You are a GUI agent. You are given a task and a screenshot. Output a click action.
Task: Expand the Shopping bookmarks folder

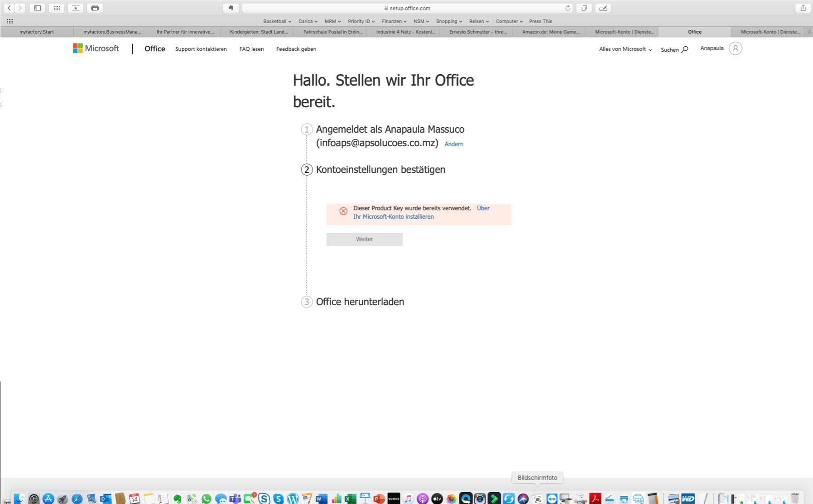click(x=449, y=21)
